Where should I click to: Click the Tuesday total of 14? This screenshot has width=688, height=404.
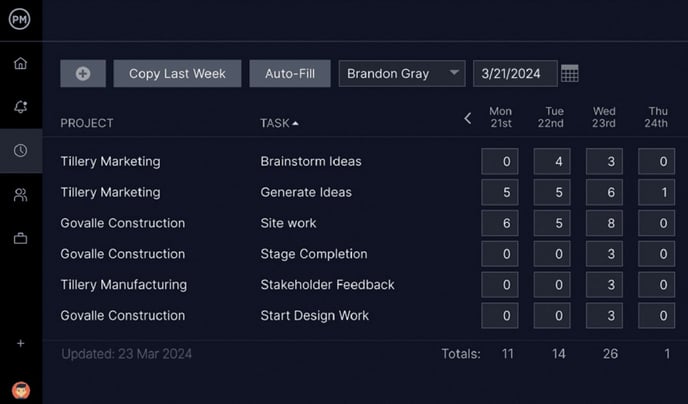click(x=559, y=354)
